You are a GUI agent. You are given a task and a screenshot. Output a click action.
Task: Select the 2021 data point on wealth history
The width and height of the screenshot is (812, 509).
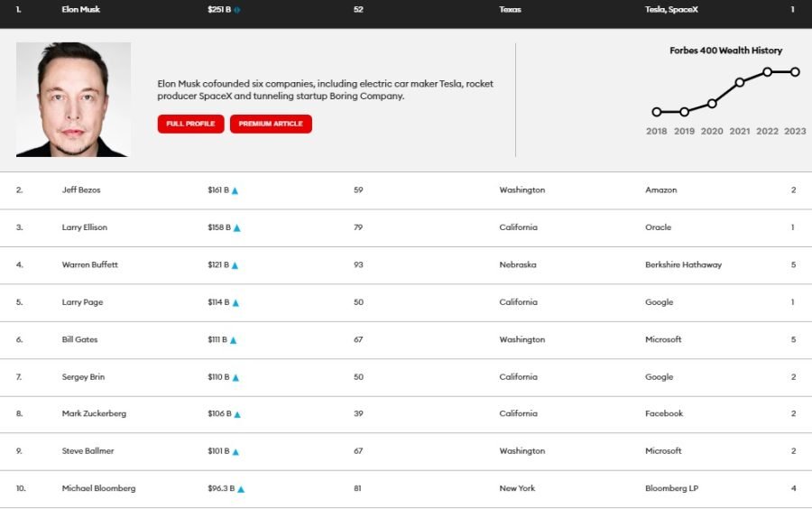(740, 82)
